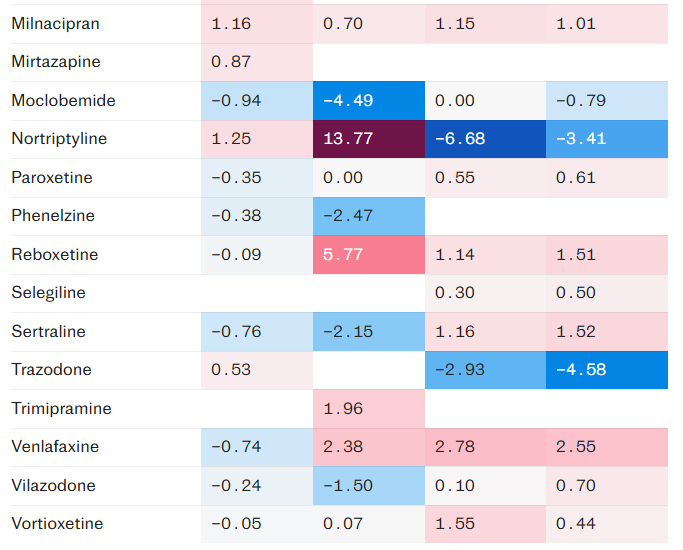The width and height of the screenshot is (683, 550).
Task: Select the Vortioxetine row label
Action: (x=57, y=524)
